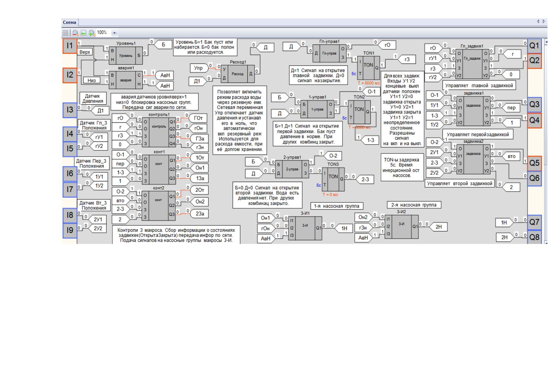The height and width of the screenshot is (392, 554).
Task: Click the zoom out magnifier icon
Action: 75,33
